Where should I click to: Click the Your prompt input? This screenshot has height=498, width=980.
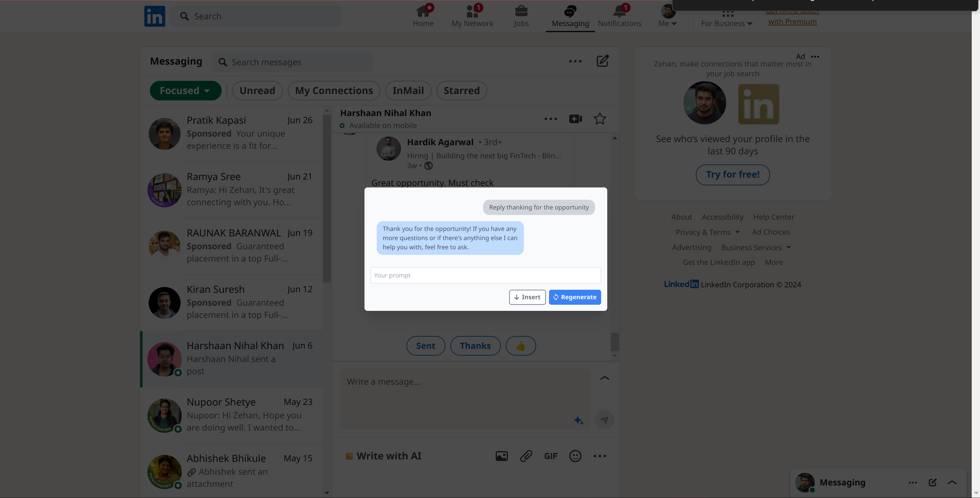(486, 275)
